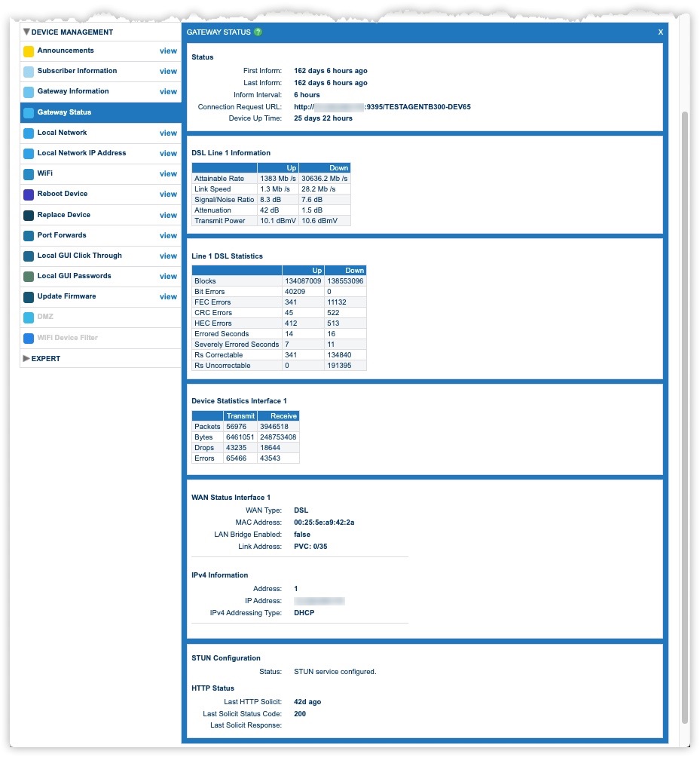Click the Replace Device icon
Viewport: 700px width, 757px height.
pyautogui.click(x=29, y=216)
